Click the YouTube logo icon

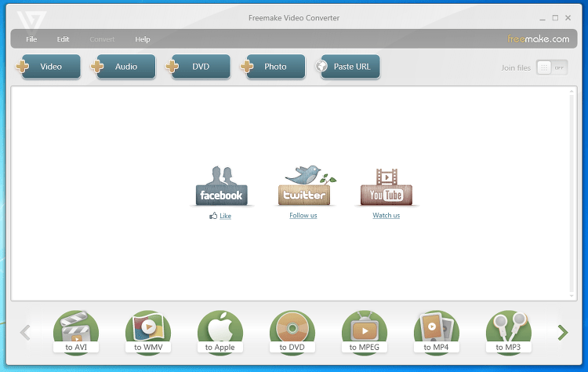coord(387,187)
